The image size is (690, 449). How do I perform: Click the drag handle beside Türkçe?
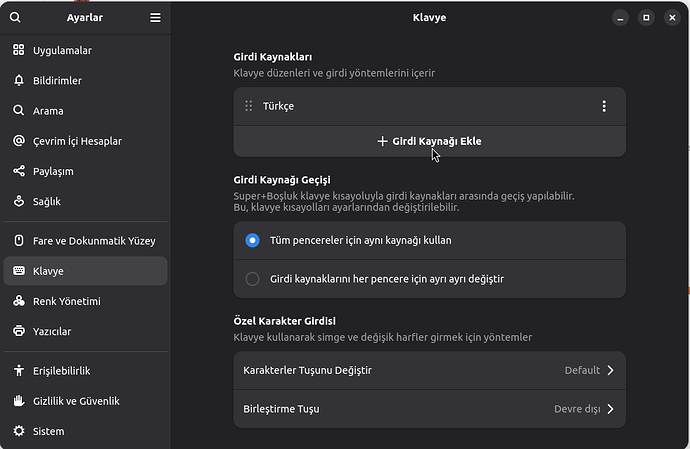pos(248,106)
